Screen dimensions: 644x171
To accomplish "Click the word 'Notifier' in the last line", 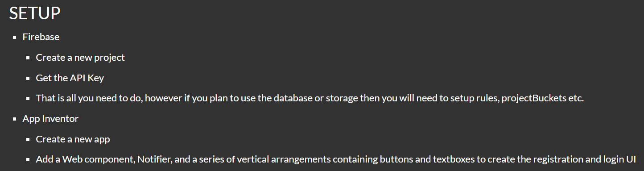I will [x=154, y=159].
